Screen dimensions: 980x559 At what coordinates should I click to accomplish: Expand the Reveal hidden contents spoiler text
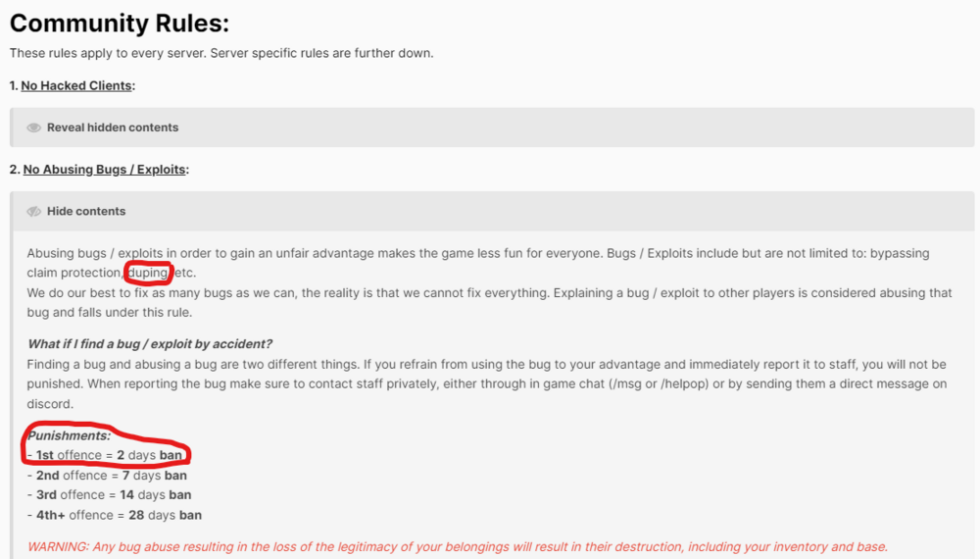pos(113,127)
